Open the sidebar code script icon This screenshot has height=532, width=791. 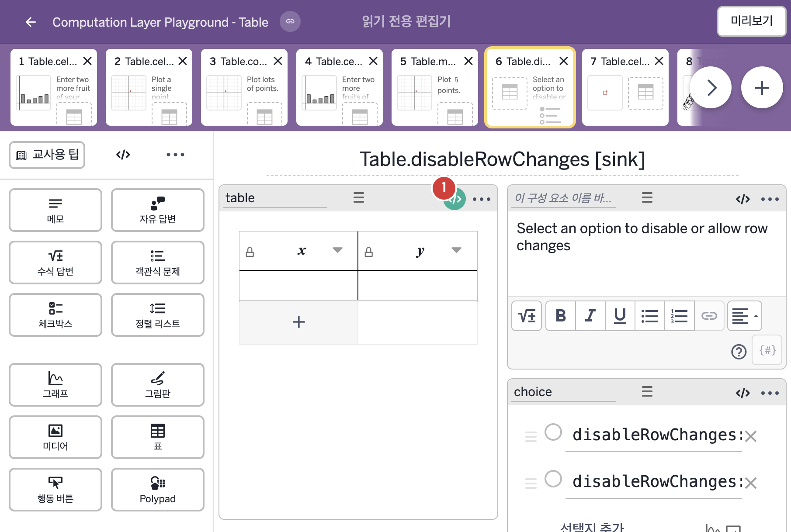123,155
